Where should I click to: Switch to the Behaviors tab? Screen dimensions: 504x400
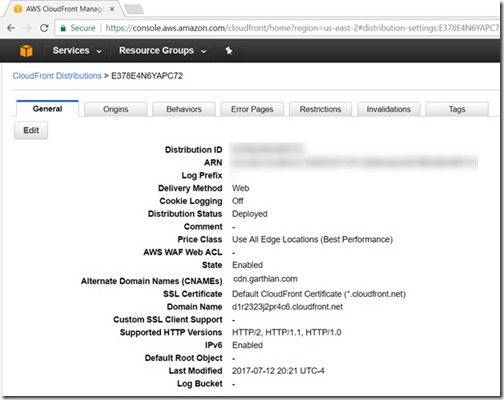[x=184, y=109]
